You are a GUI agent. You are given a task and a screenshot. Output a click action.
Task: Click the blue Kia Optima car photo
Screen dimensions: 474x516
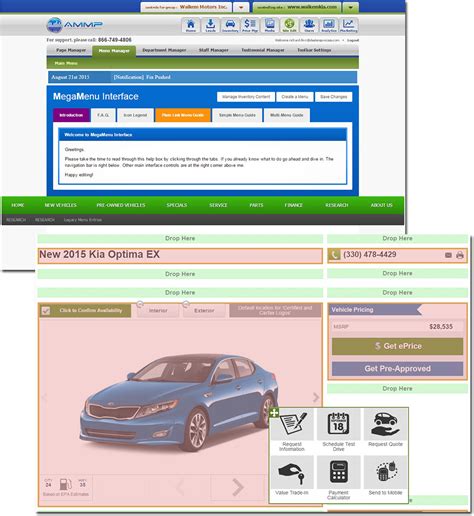pos(180,402)
